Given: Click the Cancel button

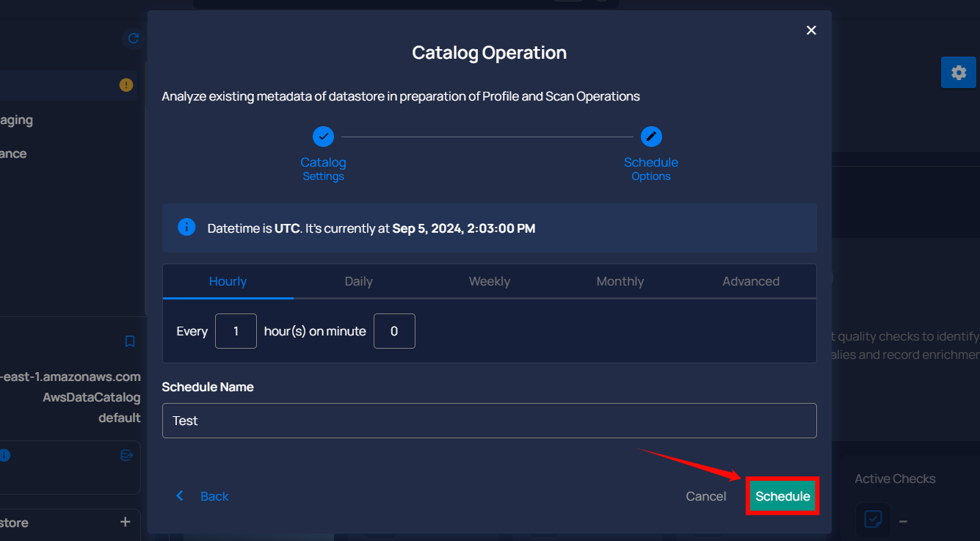Looking at the screenshot, I should 706,496.
